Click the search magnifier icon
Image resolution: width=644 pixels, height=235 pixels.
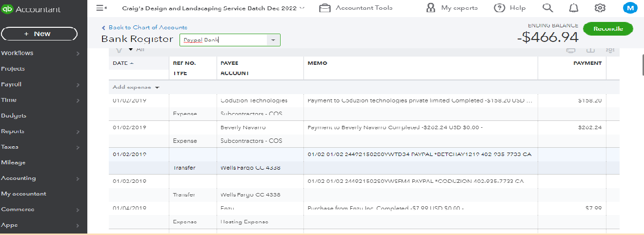(548, 8)
